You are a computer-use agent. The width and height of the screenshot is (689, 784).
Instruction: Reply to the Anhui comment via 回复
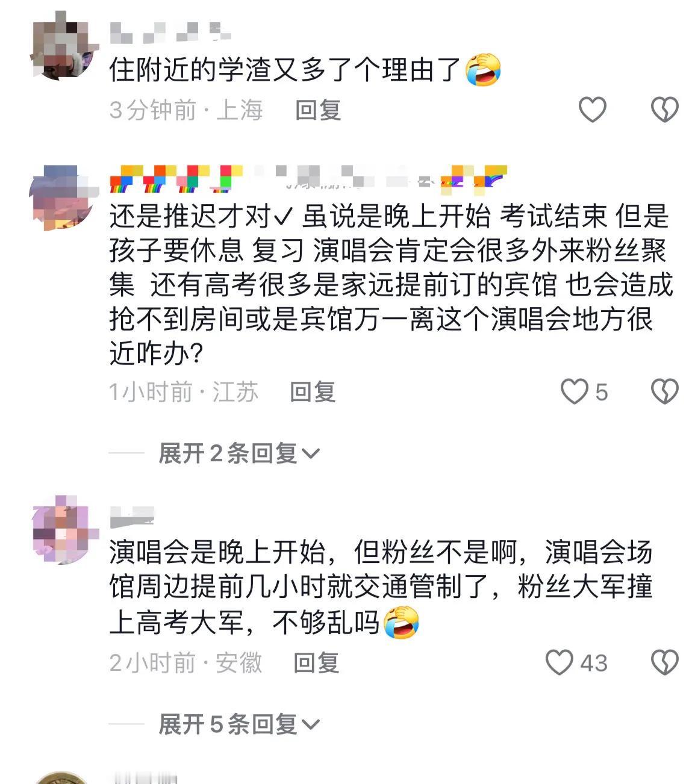316,663
